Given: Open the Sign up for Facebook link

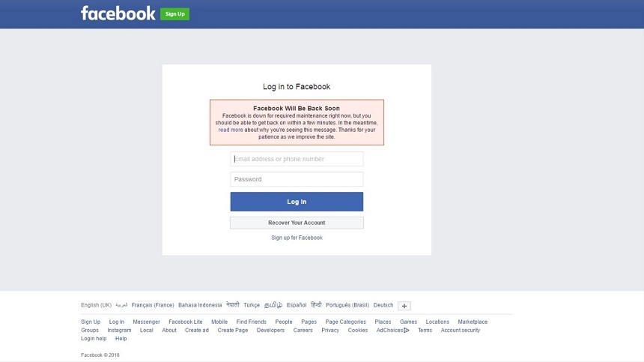Looking at the screenshot, I should tap(297, 238).
